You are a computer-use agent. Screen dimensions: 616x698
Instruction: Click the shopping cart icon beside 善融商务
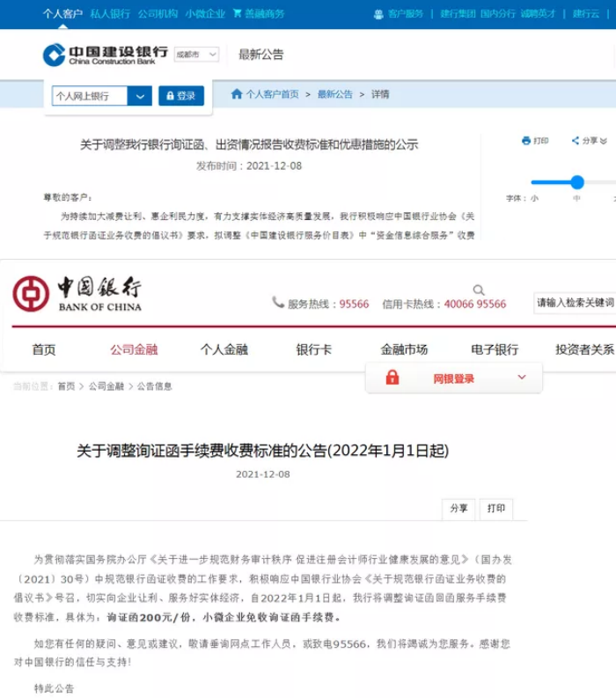coord(238,13)
